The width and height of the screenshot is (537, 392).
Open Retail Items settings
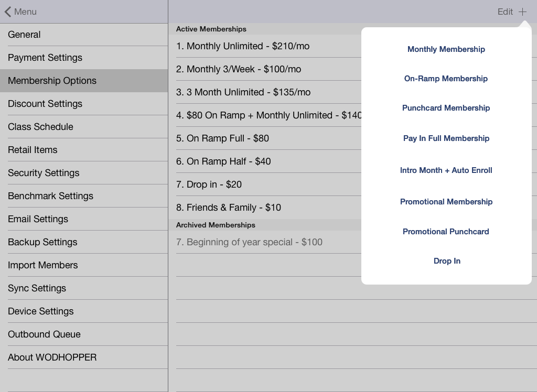point(84,149)
